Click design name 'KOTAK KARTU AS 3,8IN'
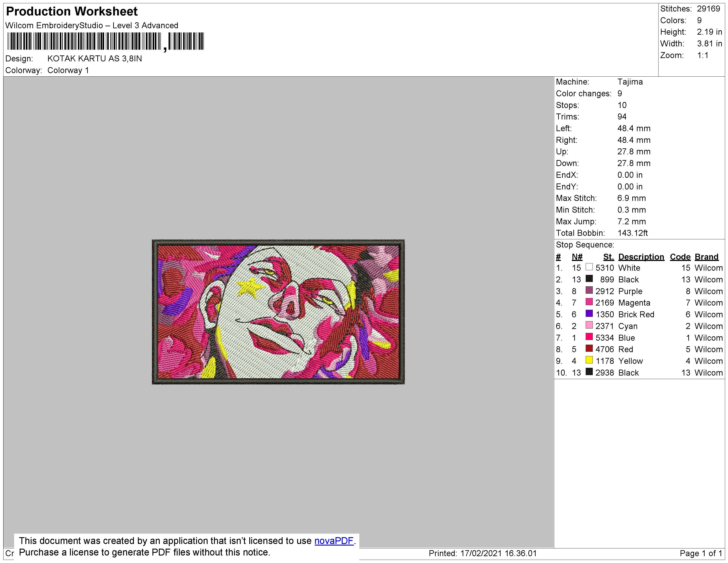 coord(95,59)
